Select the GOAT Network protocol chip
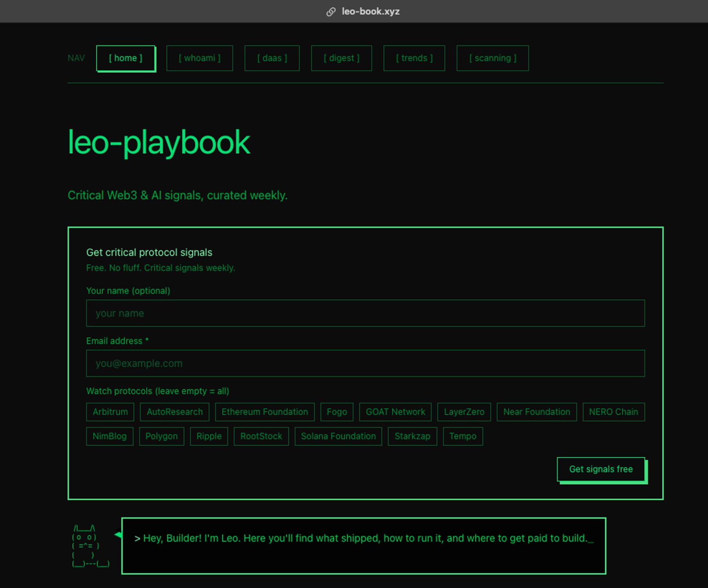Image resolution: width=708 pixels, height=588 pixels. (395, 412)
